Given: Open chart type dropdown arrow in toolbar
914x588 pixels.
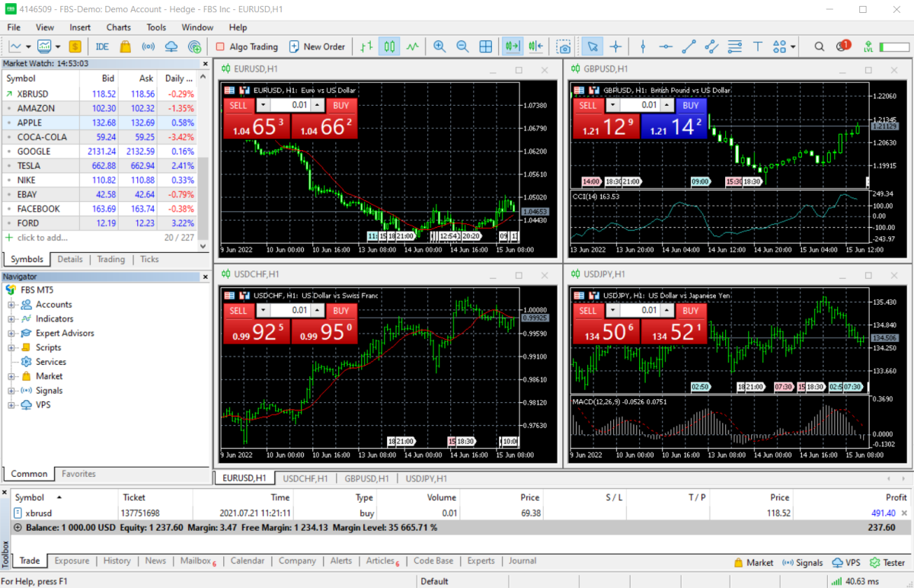Looking at the screenshot, I should [27, 46].
